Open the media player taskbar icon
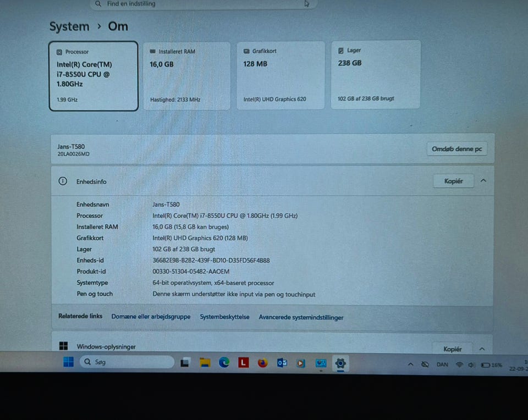528x420 pixels. point(301,363)
